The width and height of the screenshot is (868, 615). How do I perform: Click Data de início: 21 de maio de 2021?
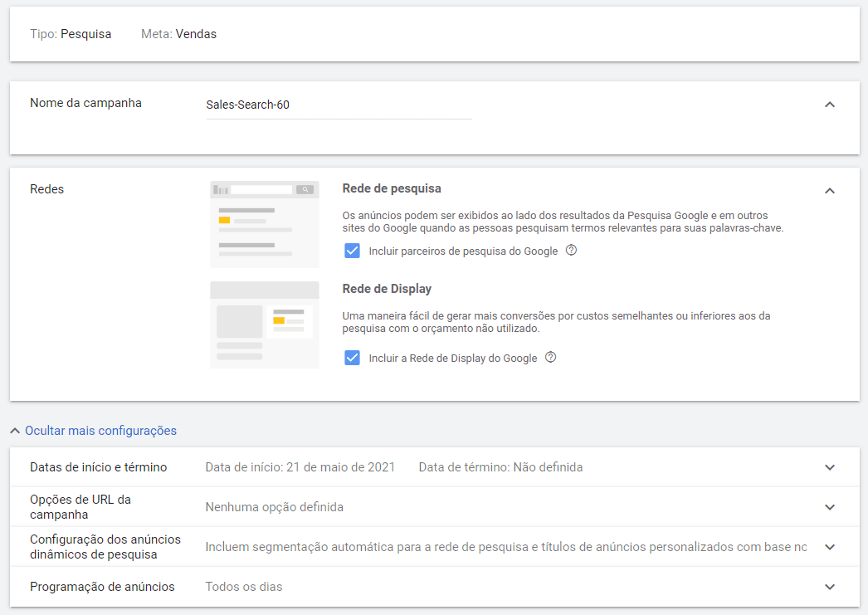pyautogui.click(x=300, y=467)
